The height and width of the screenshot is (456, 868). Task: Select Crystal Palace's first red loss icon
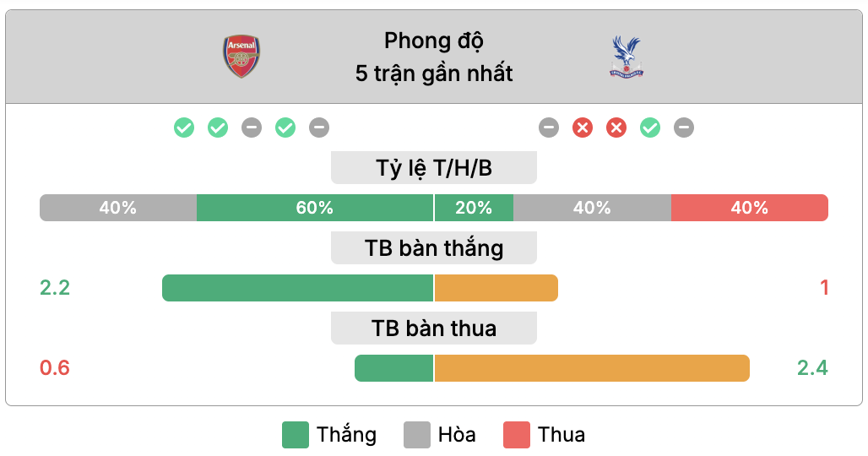click(583, 128)
